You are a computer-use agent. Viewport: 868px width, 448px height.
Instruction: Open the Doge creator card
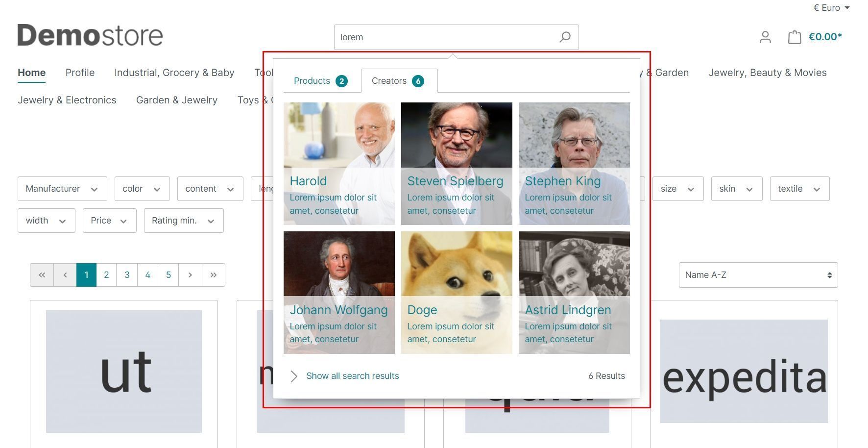coord(457,293)
